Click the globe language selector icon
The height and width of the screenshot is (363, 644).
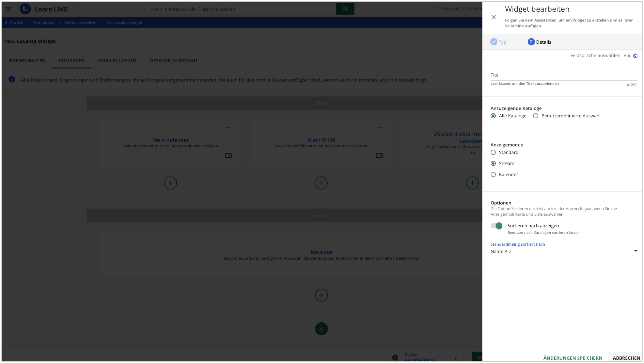pyautogui.click(x=635, y=56)
